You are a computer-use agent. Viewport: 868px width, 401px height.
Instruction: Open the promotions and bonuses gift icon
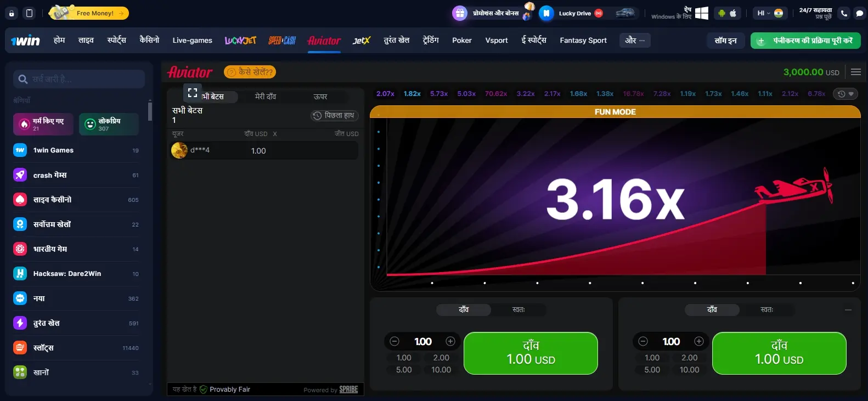[460, 13]
